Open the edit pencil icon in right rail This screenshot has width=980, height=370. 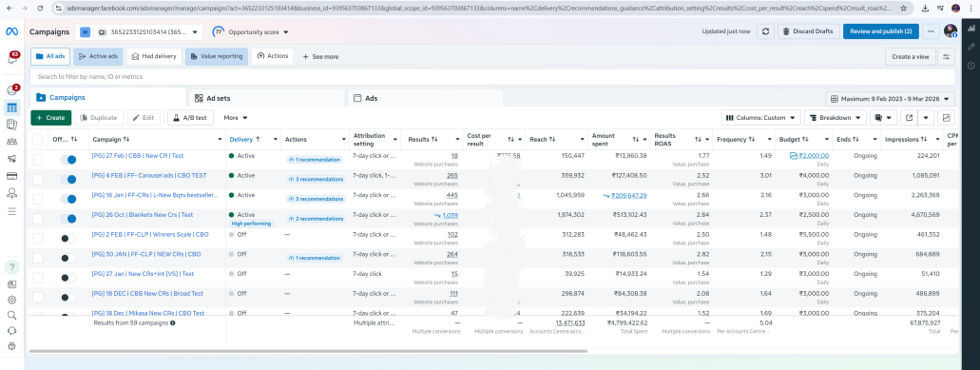(x=970, y=47)
